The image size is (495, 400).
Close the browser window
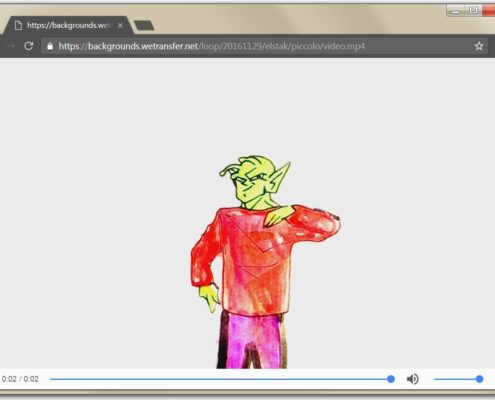point(489,11)
